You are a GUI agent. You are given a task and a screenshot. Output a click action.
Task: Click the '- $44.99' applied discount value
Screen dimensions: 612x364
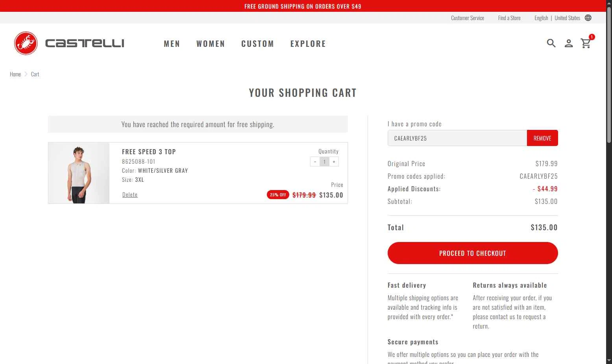pos(545,188)
